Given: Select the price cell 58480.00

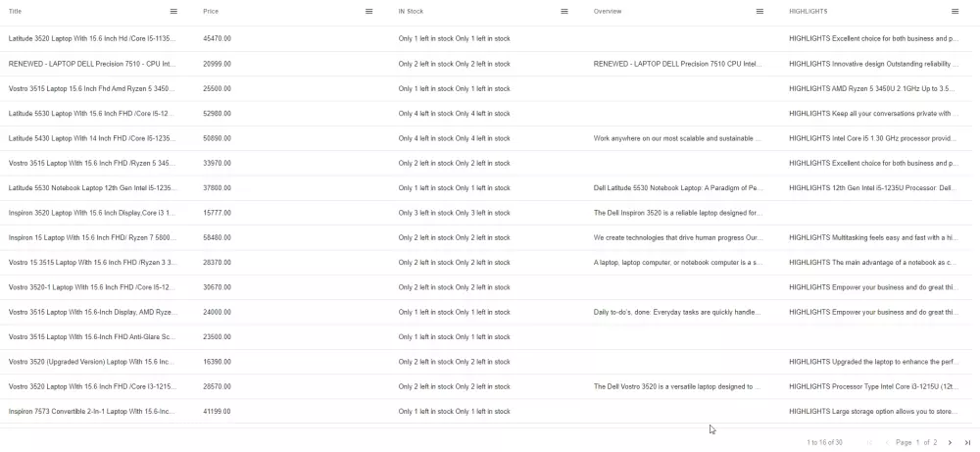Looking at the screenshot, I should point(217,237).
